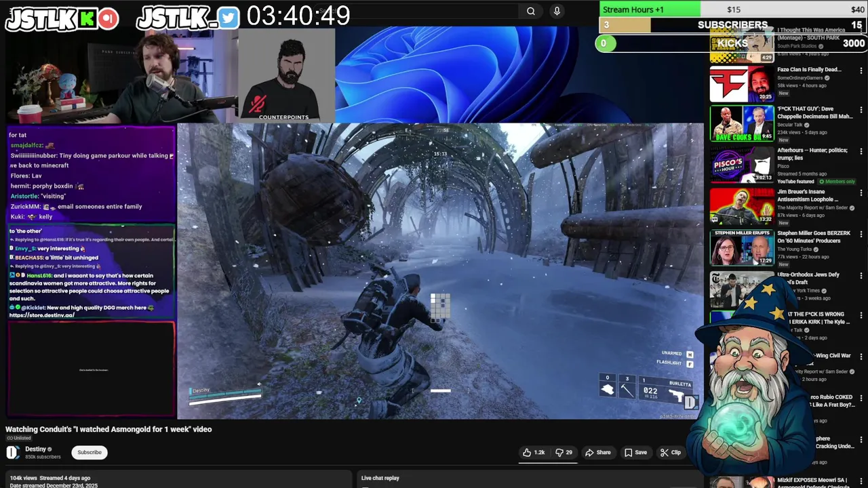
Task: Open the South Park Montage thumbnail
Action: 742,46
